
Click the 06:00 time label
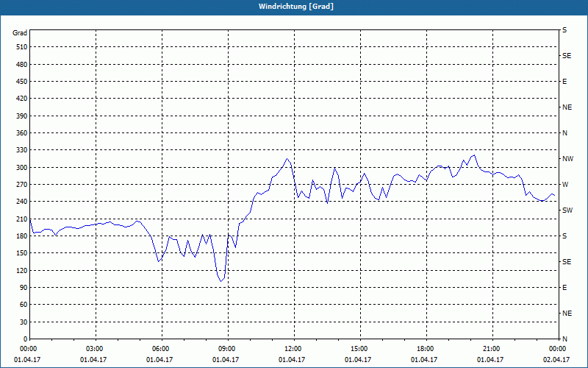(x=159, y=349)
